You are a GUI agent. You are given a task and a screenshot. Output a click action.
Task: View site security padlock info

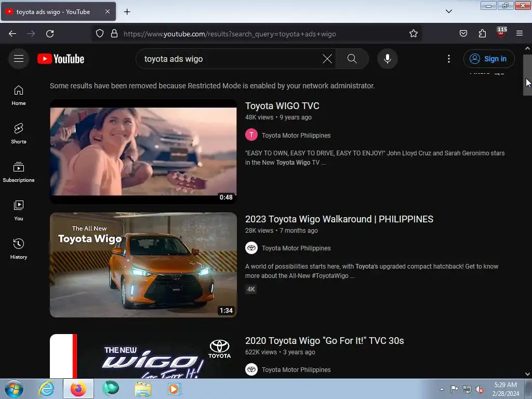(x=114, y=34)
